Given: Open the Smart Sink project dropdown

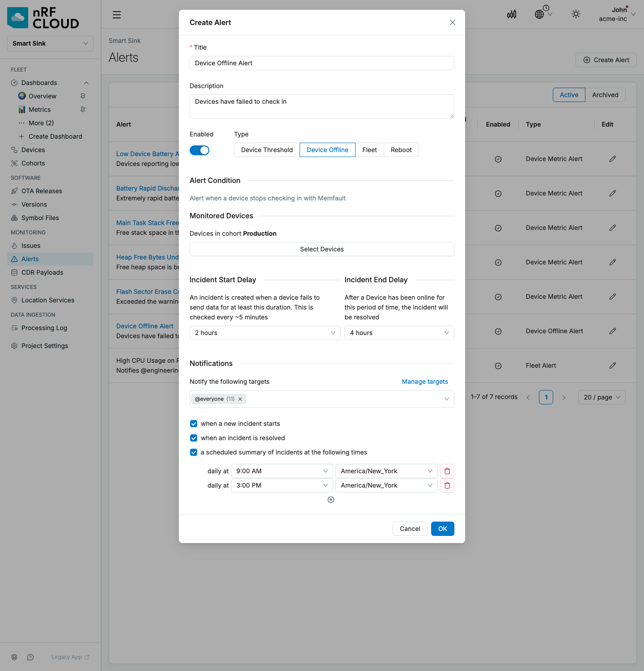Looking at the screenshot, I should 50,43.
